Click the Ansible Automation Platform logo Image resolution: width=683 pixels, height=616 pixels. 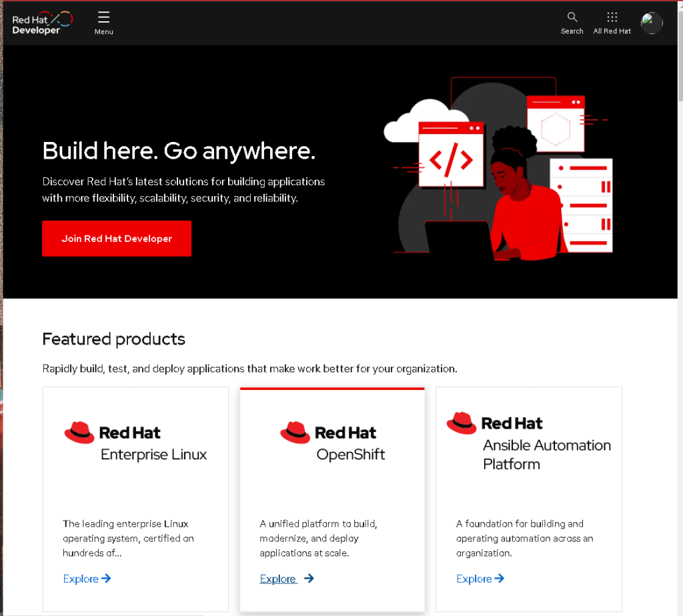click(x=529, y=441)
